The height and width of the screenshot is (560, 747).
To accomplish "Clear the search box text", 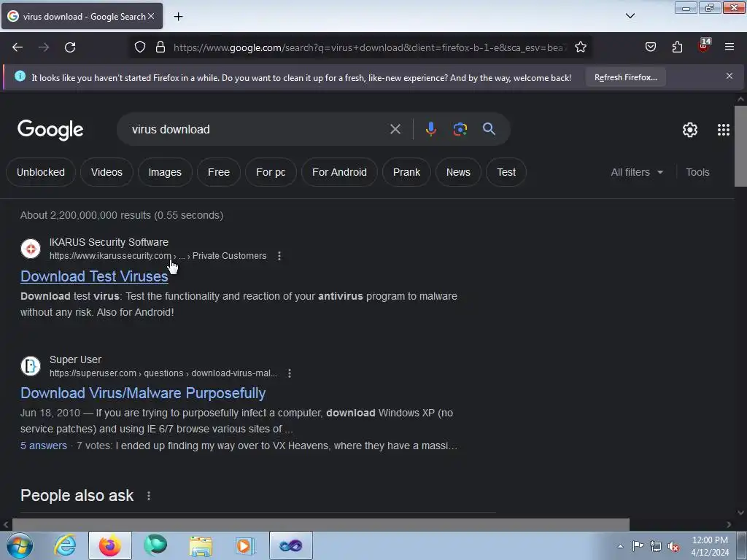I will pos(395,129).
